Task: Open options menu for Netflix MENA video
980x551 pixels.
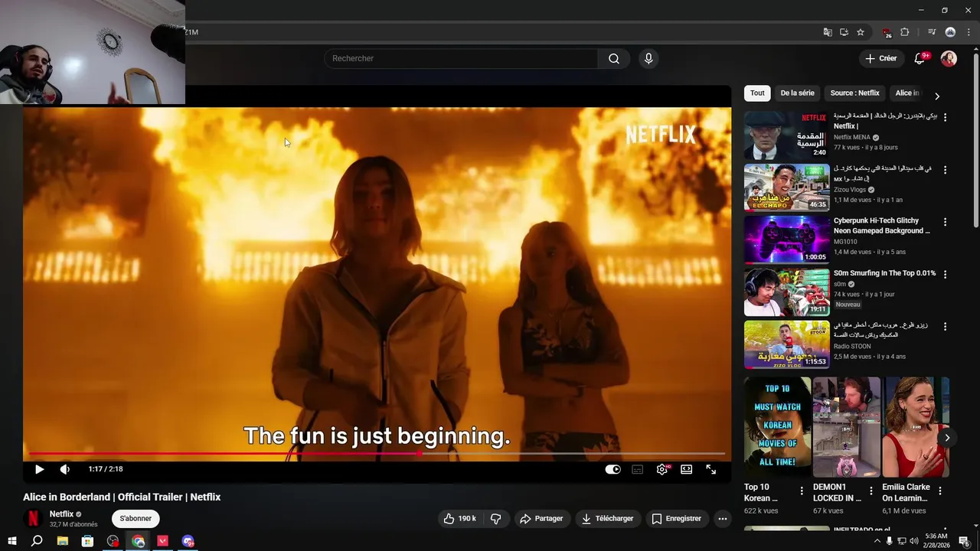Action: [945, 117]
